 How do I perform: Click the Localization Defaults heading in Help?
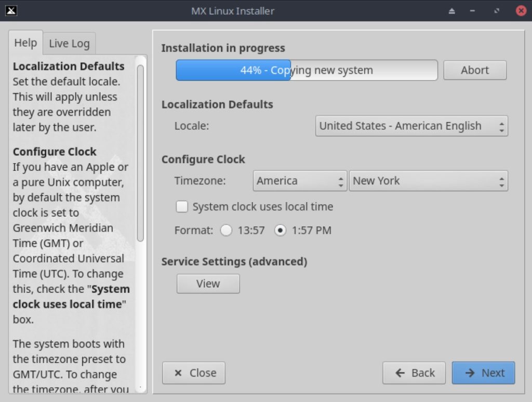pos(69,66)
